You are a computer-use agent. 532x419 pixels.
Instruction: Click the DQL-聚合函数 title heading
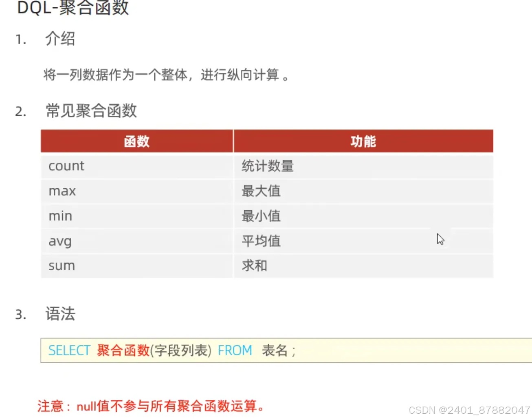[x=73, y=8]
